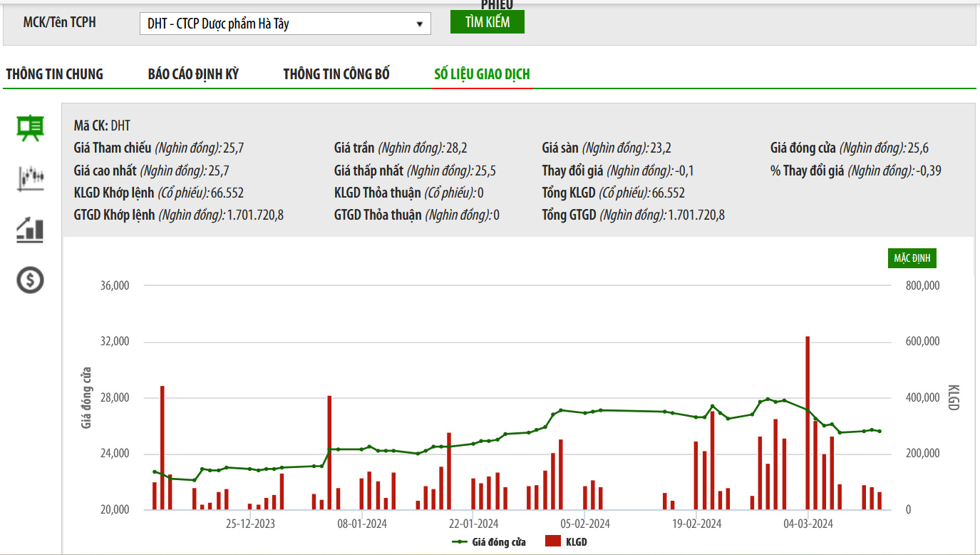Click the dropdown arrow beside Dược phẩm Hà Tây

point(420,24)
